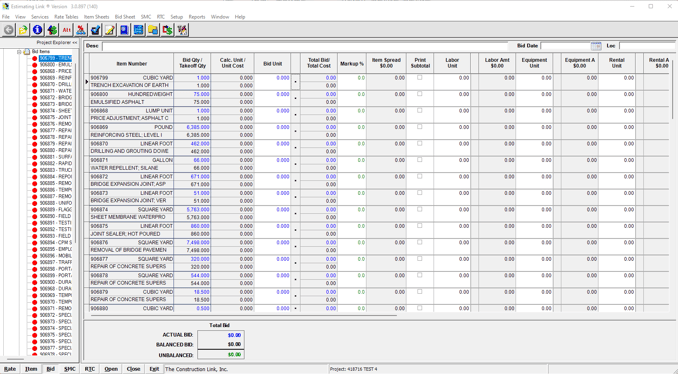
Task: Open bid unit dropdown button for row 906875
Action: click(295, 230)
